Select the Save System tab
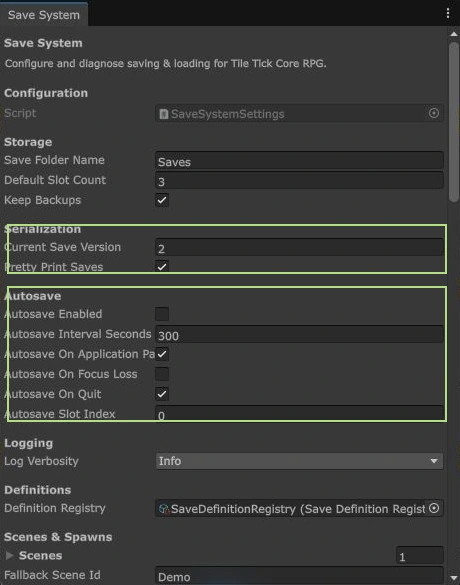460x585 pixels. click(44, 15)
